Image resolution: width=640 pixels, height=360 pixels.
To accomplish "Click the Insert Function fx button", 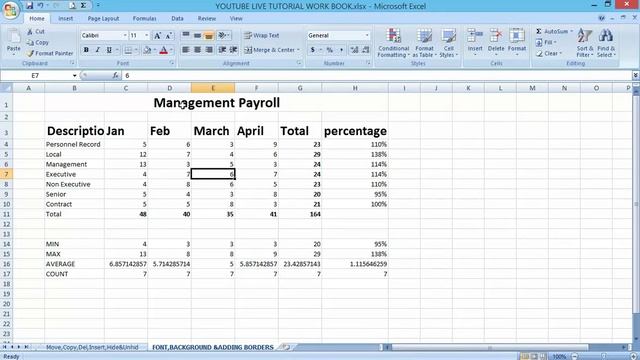I will point(116,76).
